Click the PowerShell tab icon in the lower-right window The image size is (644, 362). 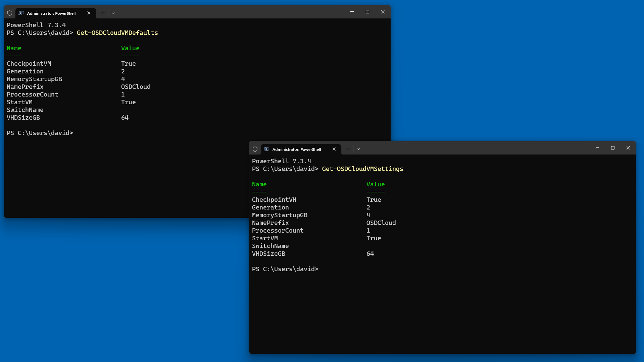[x=266, y=149]
